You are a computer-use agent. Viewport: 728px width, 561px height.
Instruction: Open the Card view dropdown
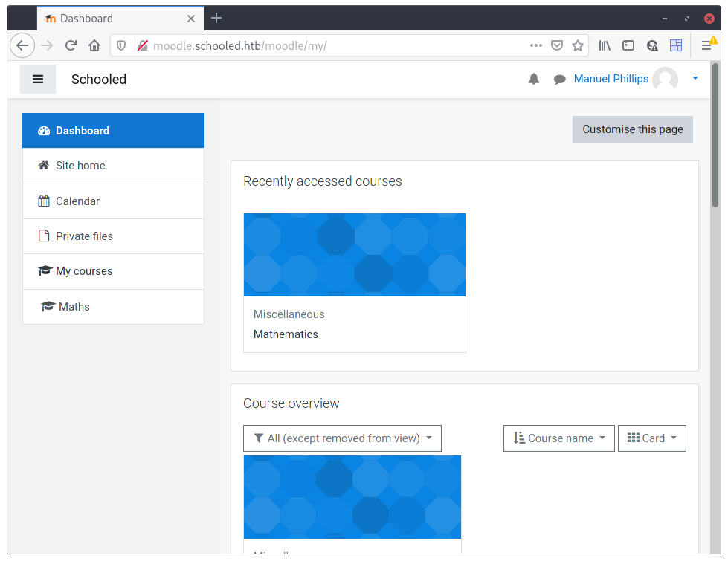pos(652,438)
